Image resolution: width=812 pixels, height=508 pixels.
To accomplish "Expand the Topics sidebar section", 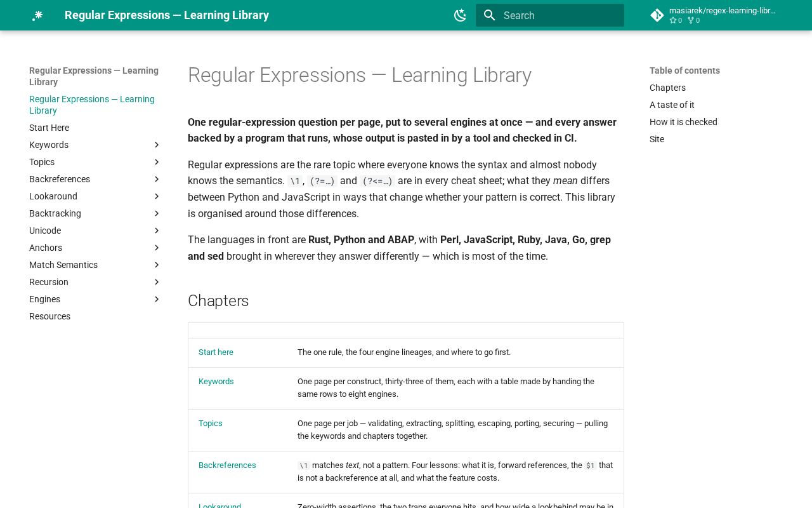I will (x=157, y=162).
